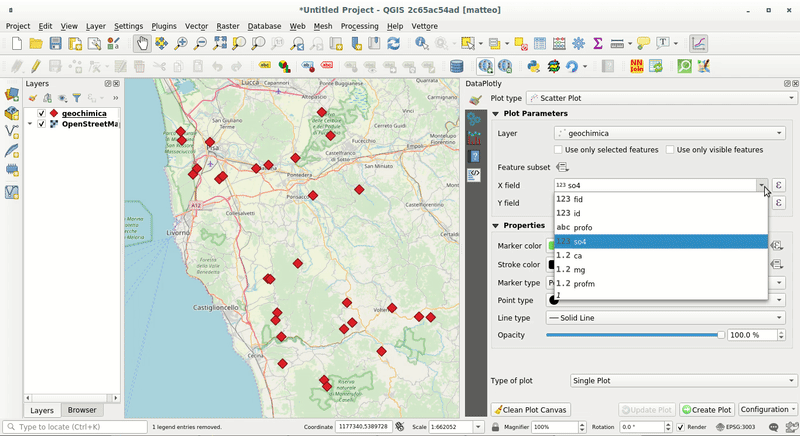800x436 pixels.
Task: Select the Pan Map hand tool
Action: tap(141, 44)
